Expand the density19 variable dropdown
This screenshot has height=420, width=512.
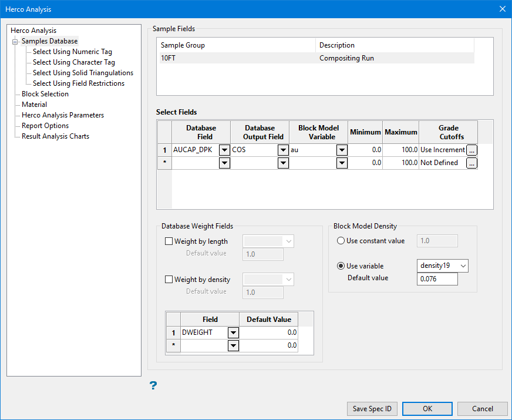[x=462, y=266]
